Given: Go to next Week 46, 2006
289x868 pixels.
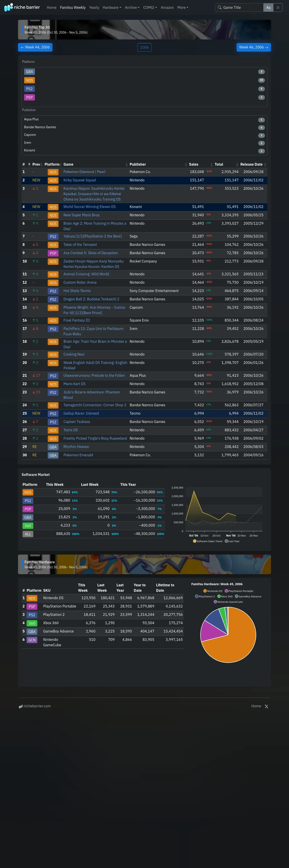Looking at the screenshot, I should click(254, 48).
